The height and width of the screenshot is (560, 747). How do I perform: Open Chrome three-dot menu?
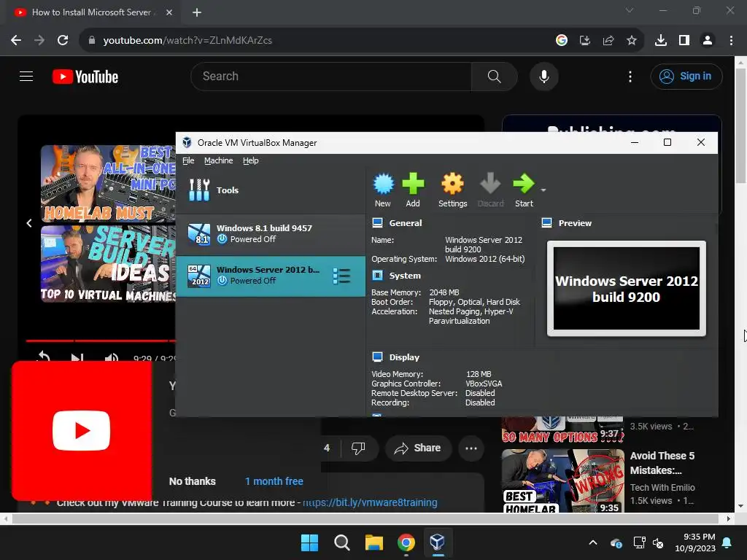pos(731,41)
